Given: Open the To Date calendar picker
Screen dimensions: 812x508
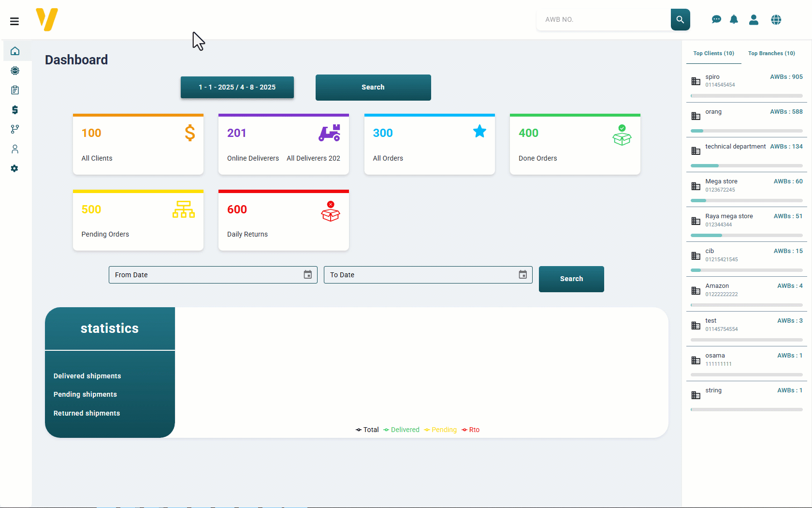Looking at the screenshot, I should pos(522,274).
